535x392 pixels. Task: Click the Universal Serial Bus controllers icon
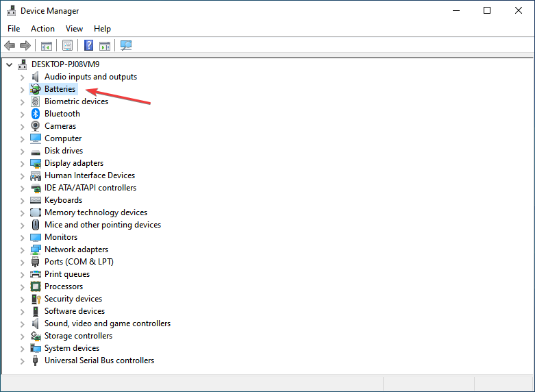[x=35, y=360]
